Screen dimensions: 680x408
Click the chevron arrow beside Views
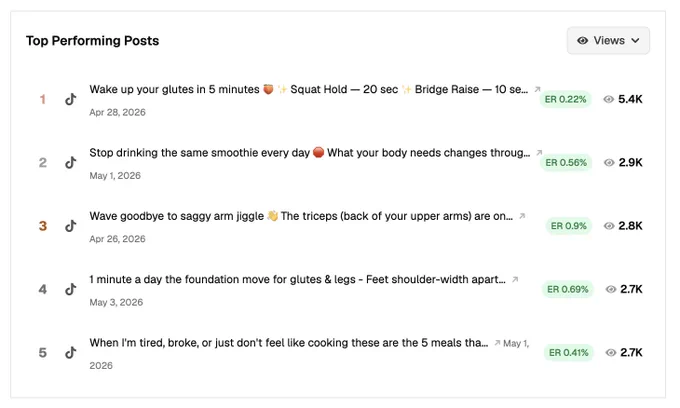(635, 40)
